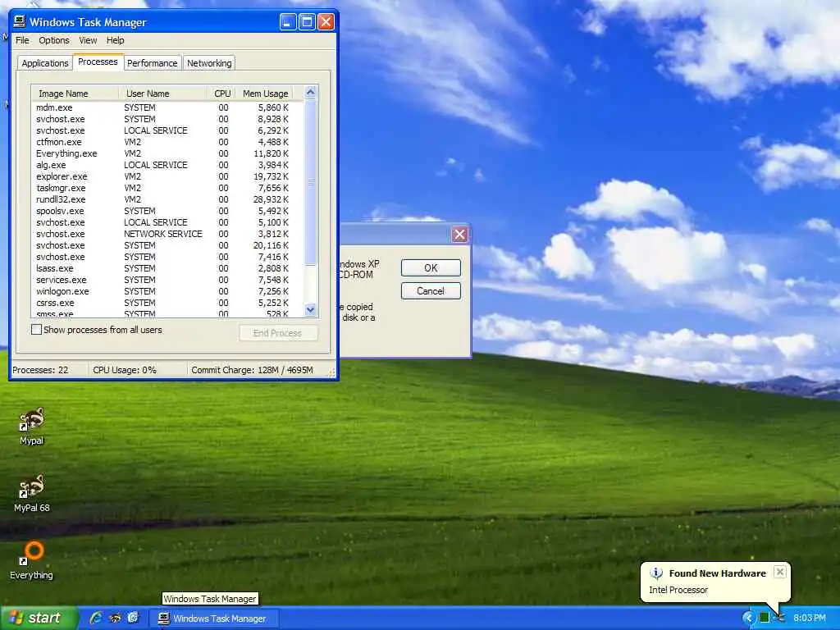This screenshot has height=630, width=840.
Task: Select the ctfmon.exe process row
Action: click(167, 142)
